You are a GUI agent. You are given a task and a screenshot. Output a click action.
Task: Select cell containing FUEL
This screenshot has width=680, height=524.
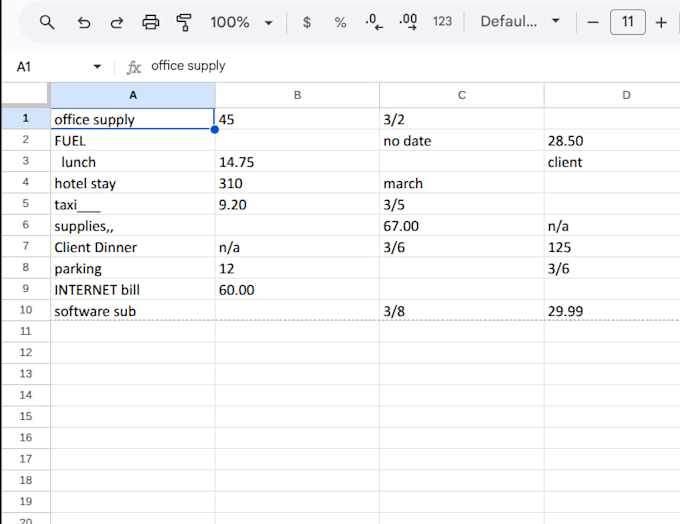click(133, 140)
